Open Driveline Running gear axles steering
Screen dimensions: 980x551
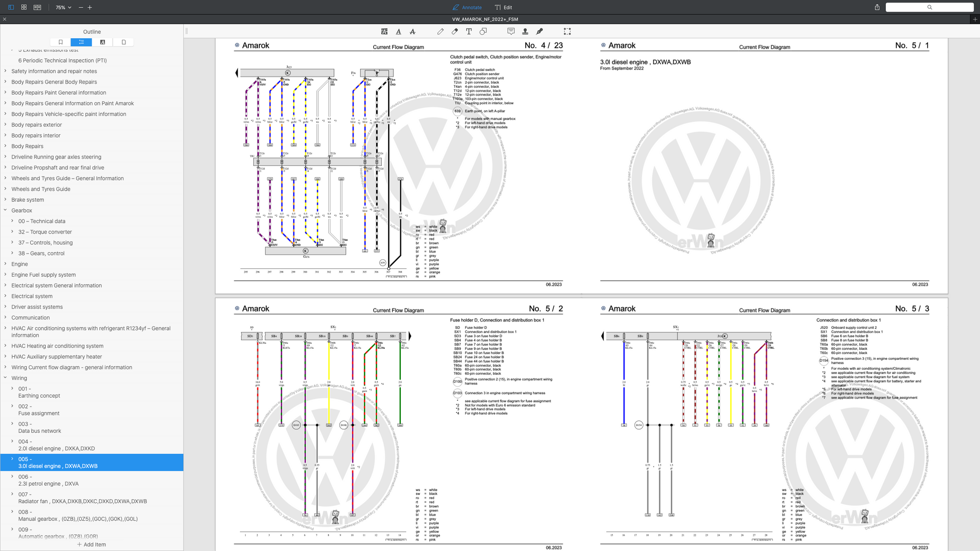point(56,157)
